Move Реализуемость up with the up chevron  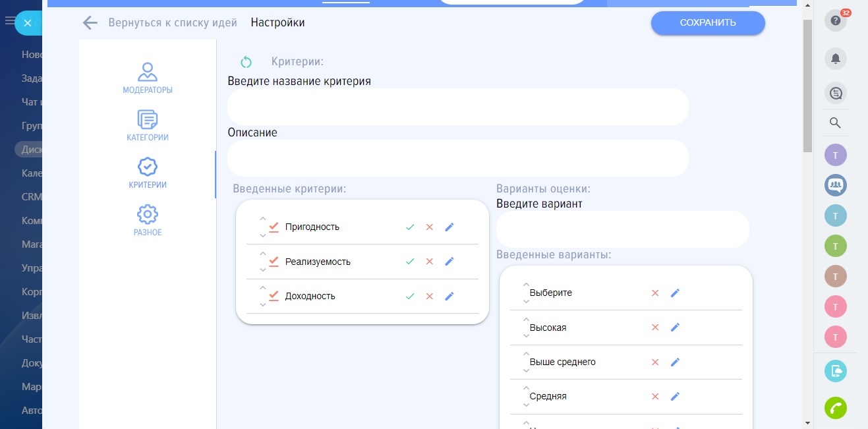[x=263, y=253]
